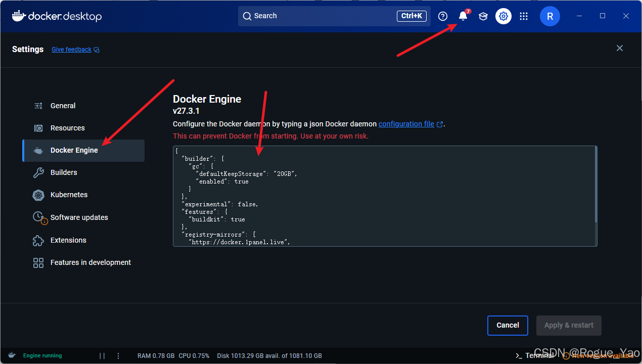Click the "experimental": false line
The image size is (642, 364).
pyautogui.click(x=220, y=204)
